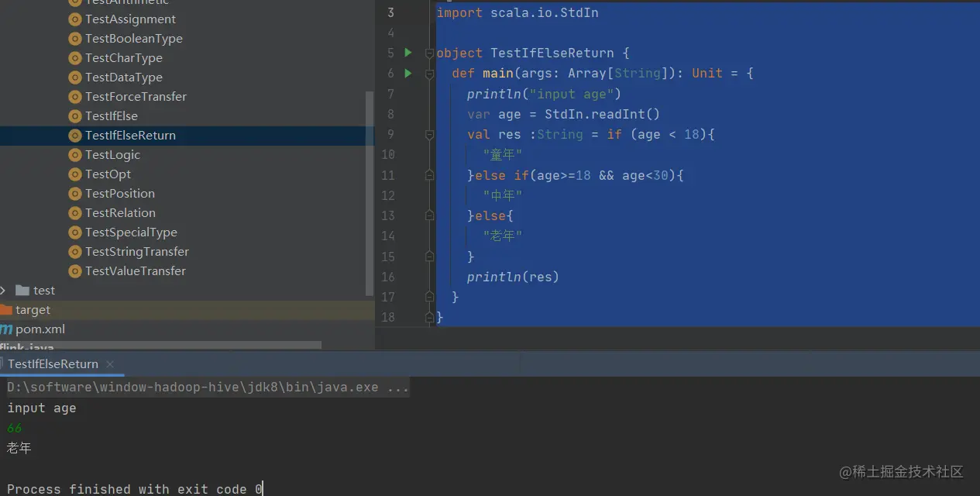Select TestOpt file
This screenshot has height=496, width=980.
click(x=108, y=174)
